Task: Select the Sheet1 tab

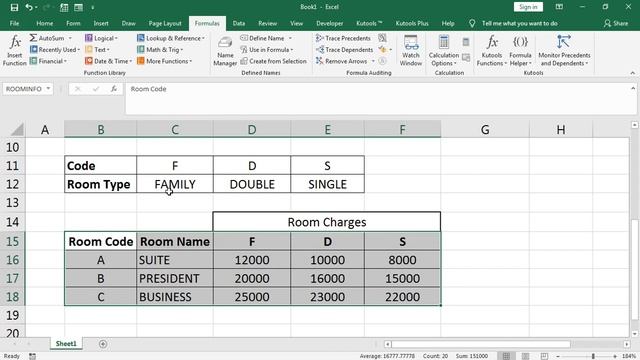Action: pyautogui.click(x=66, y=344)
